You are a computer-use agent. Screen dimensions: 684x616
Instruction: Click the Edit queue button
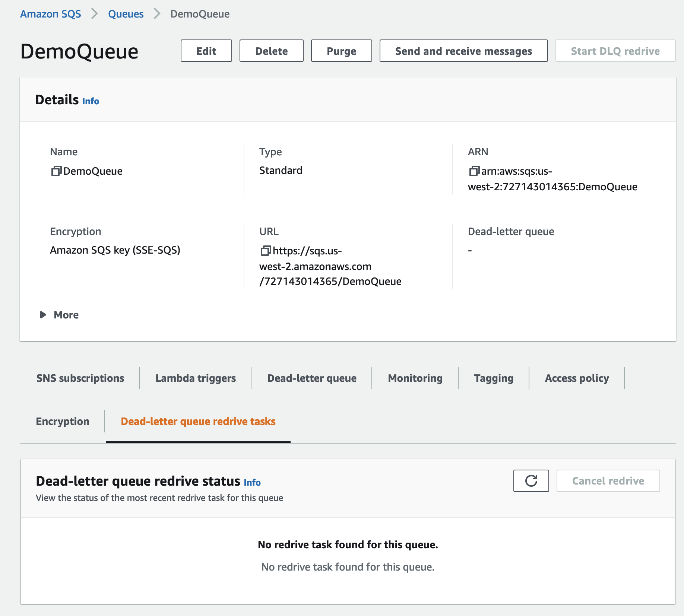point(206,51)
